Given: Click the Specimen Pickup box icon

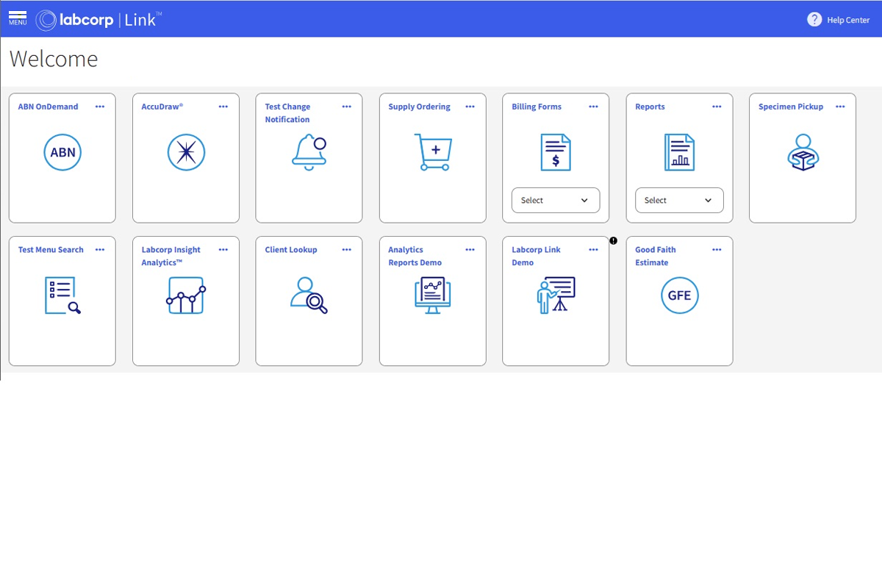Looking at the screenshot, I should click(802, 152).
